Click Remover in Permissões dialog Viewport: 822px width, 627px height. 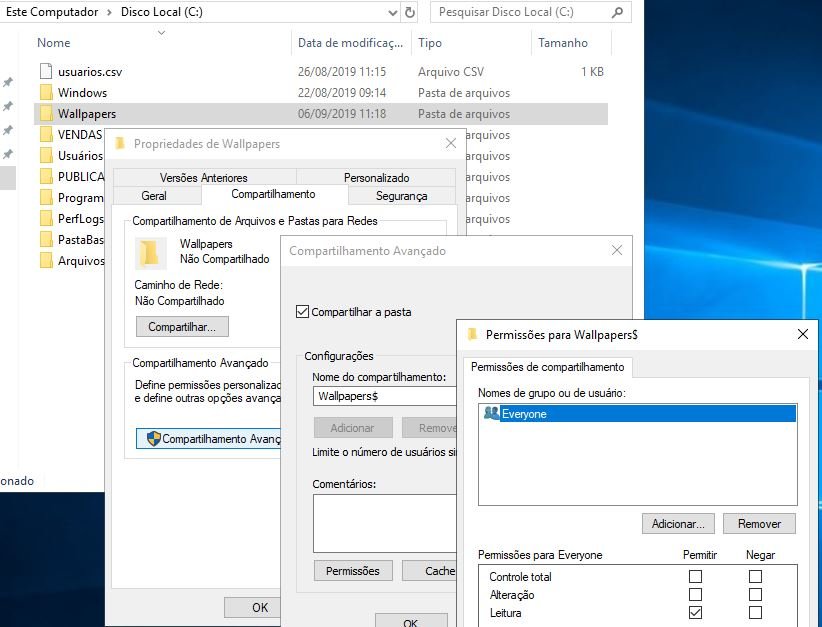(x=759, y=523)
